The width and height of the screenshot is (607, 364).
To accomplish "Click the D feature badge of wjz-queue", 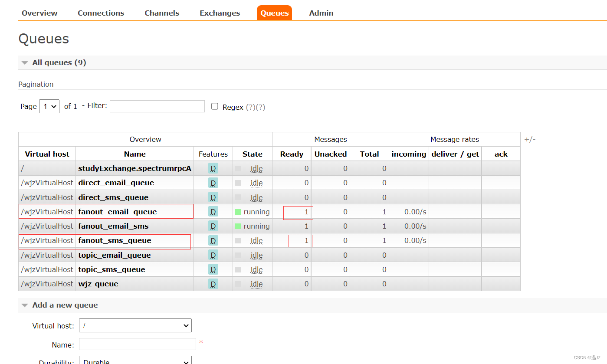I will click(x=213, y=284).
